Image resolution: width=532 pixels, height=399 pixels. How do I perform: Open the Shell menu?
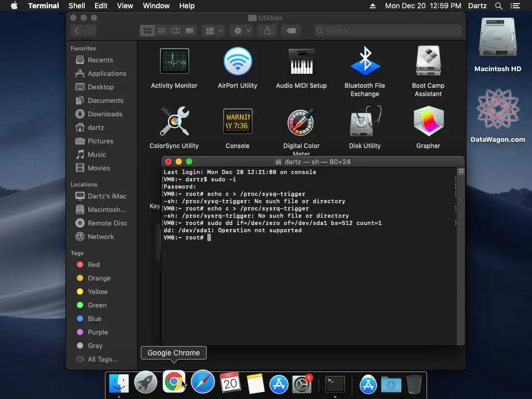click(77, 6)
